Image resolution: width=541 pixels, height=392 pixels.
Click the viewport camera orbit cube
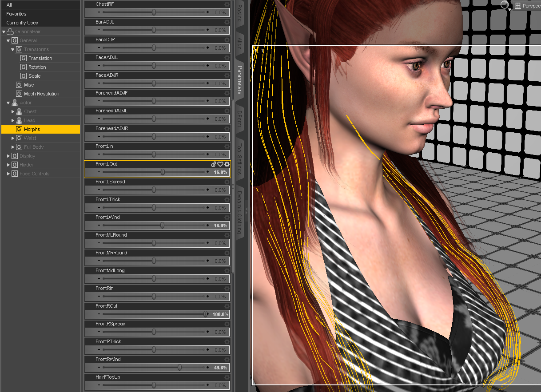point(504,4)
